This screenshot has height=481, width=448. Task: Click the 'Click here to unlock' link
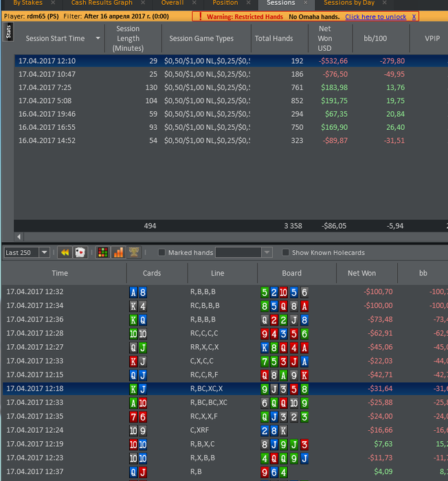coord(376,17)
